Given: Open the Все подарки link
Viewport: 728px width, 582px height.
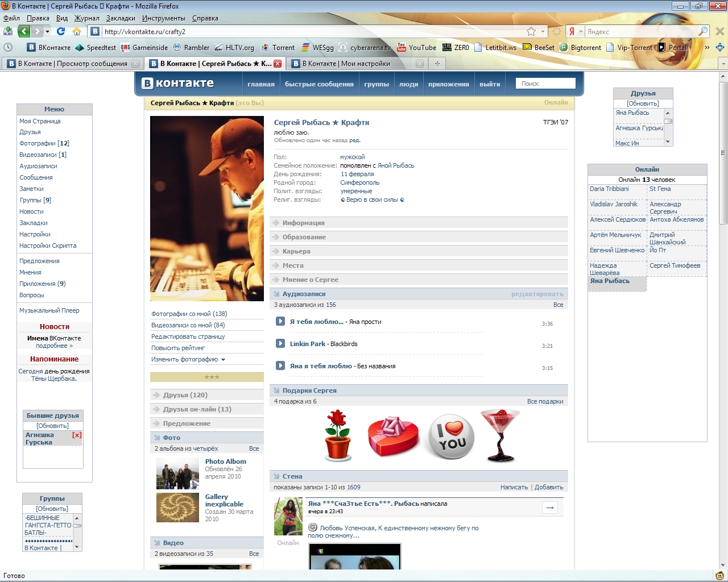Looking at the screenshot, I should click(545, 401).
